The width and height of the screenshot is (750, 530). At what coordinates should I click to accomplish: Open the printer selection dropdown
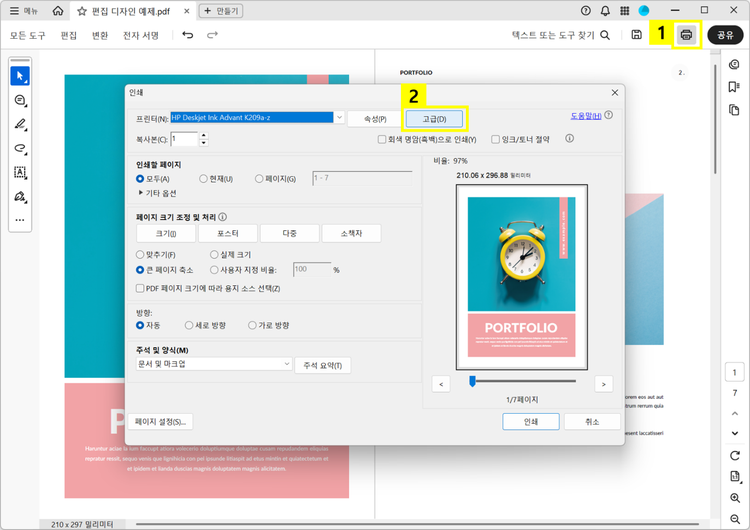click(339, 117)
